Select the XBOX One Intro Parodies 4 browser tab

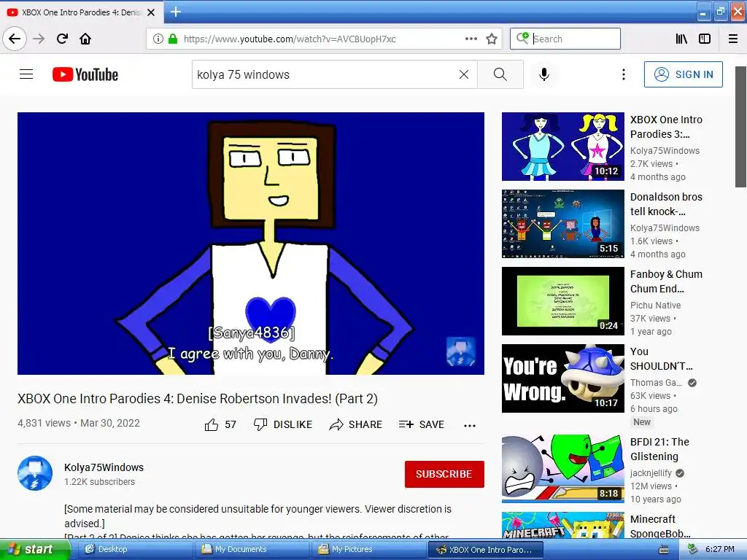click(x=81, y=12)
